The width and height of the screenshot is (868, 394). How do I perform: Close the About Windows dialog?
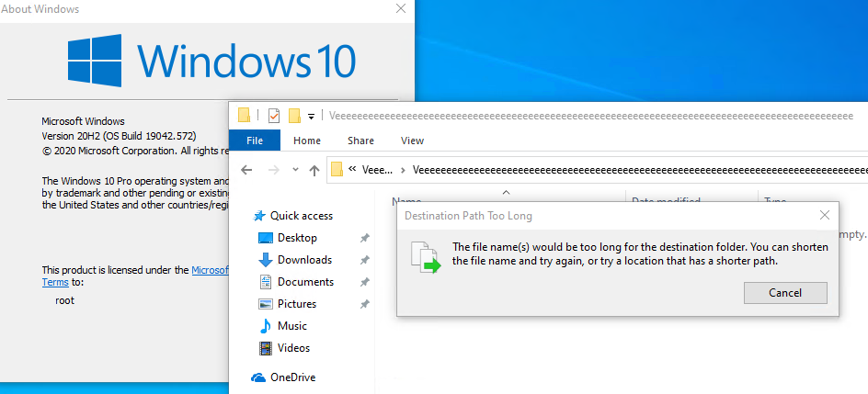click(x=401, y=8)
